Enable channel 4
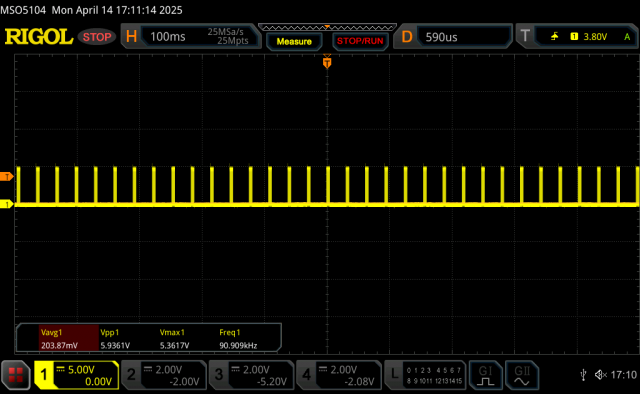 click(x=339, y=375)
